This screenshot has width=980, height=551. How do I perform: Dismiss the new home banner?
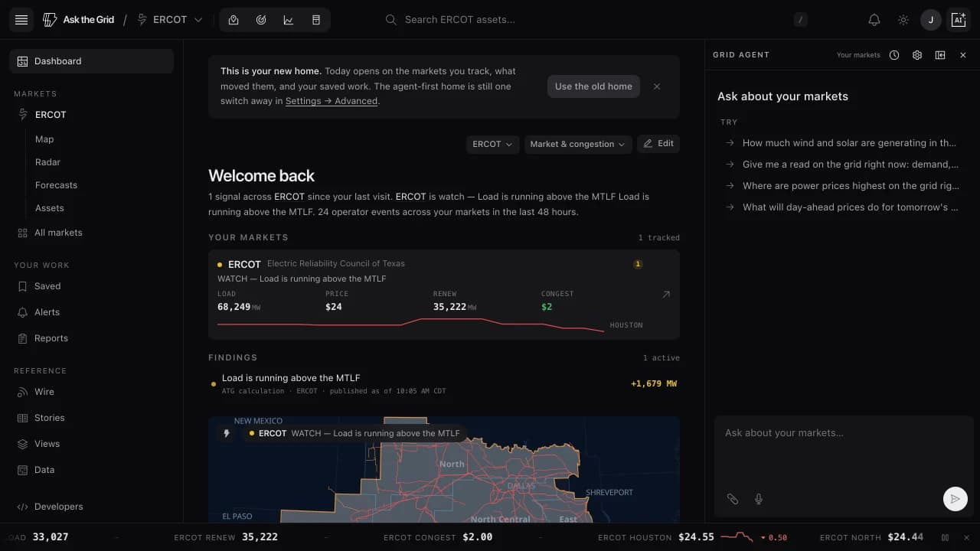pos(657,86)
